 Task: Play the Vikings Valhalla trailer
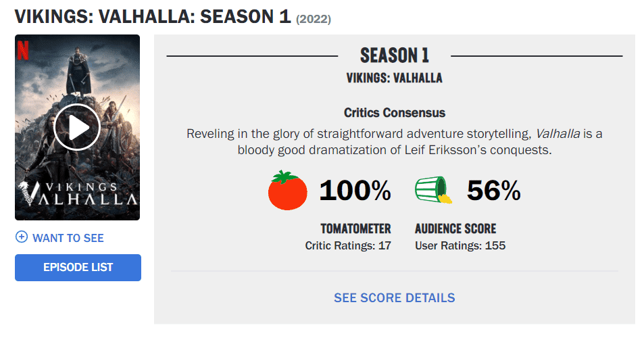(x=77, y=127)
